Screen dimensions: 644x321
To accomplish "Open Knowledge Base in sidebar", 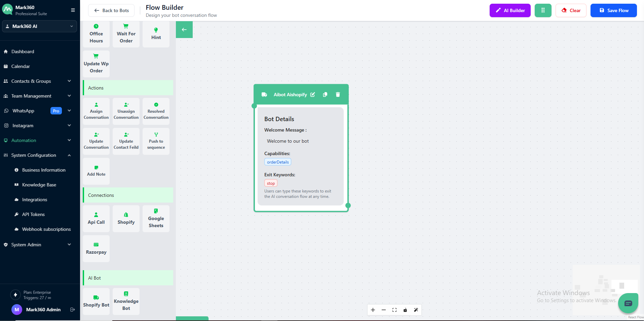I will 39,185.
